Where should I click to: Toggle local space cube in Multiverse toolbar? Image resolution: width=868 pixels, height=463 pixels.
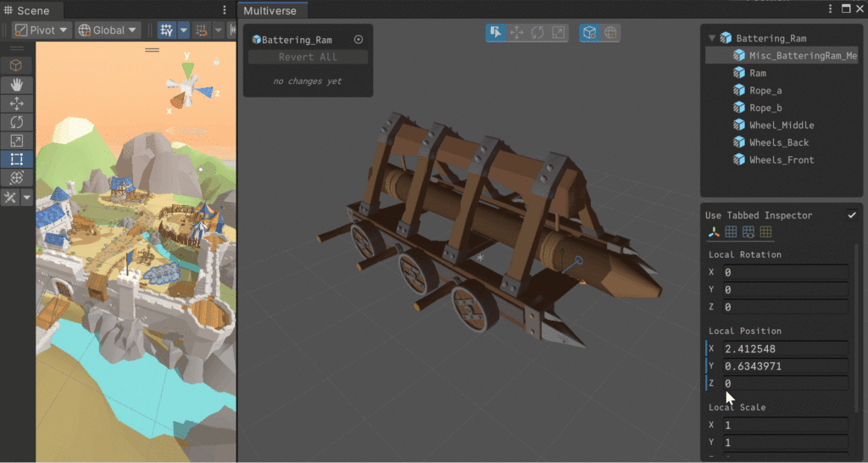coord(590,33)
